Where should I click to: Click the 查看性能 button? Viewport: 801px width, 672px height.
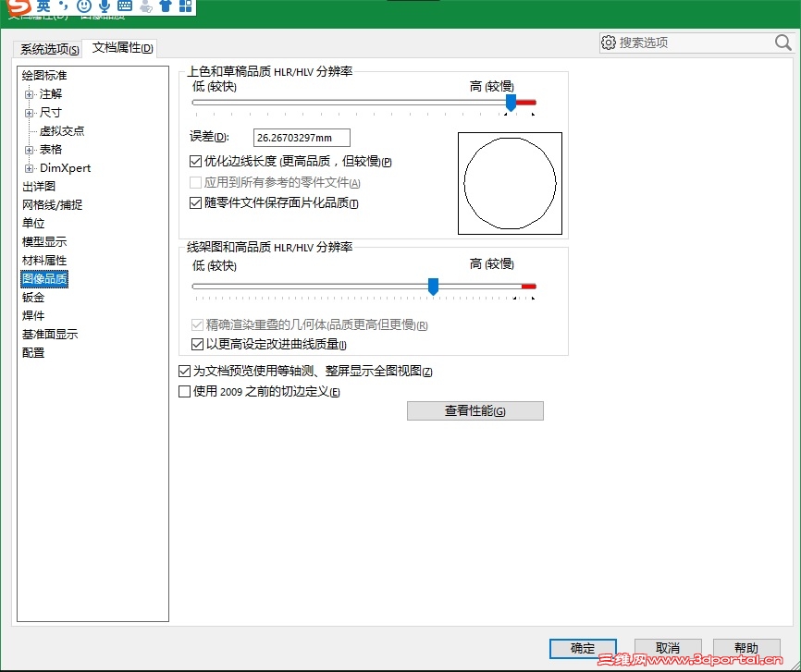[474, 410]
